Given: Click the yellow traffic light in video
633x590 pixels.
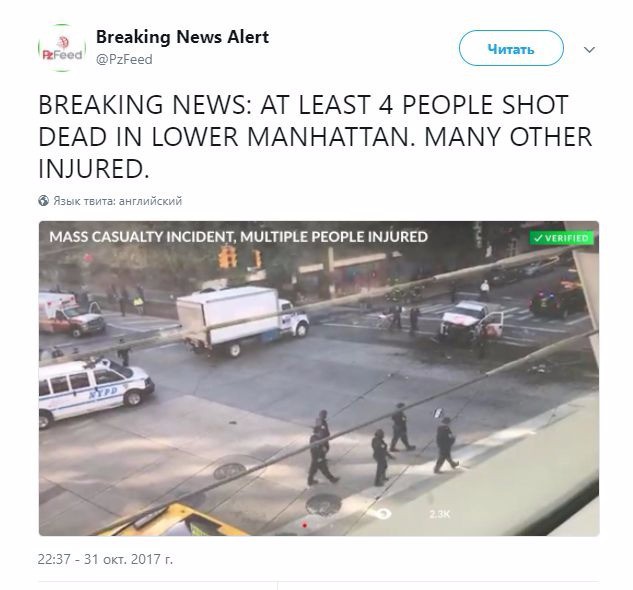Looking at the screenshot, I should 228,257.
